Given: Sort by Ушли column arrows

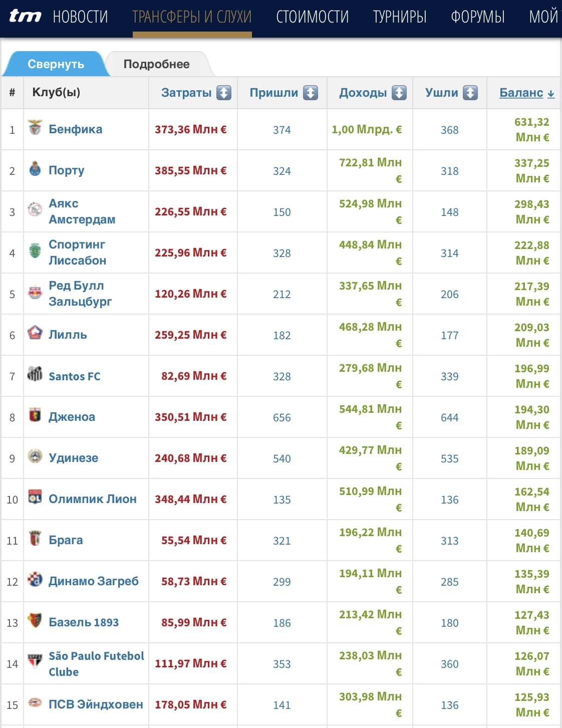Looking at the screenshot, I should 470,93.
